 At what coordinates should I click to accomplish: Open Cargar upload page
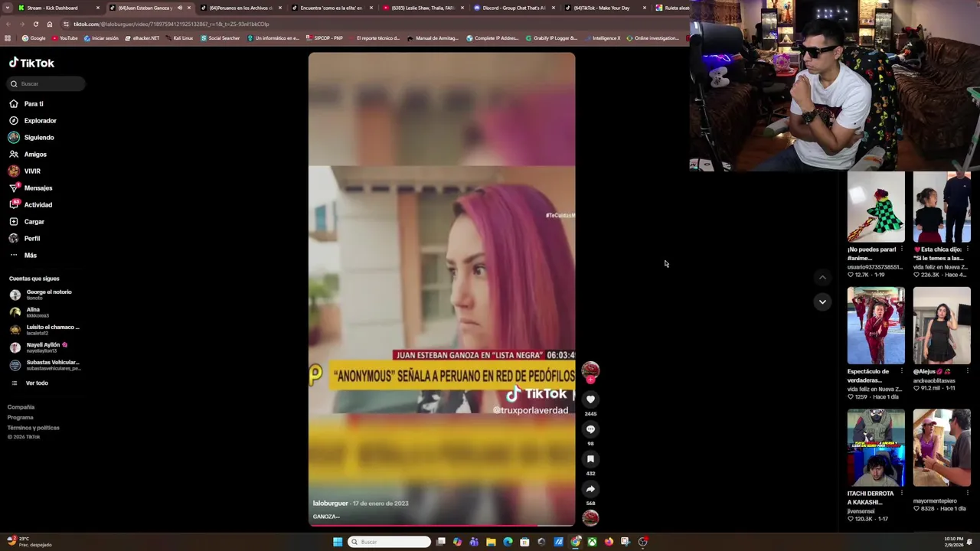27,222
